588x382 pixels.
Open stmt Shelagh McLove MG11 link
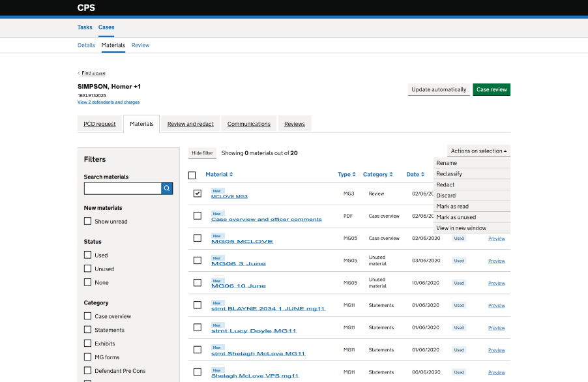pos(258,353)
